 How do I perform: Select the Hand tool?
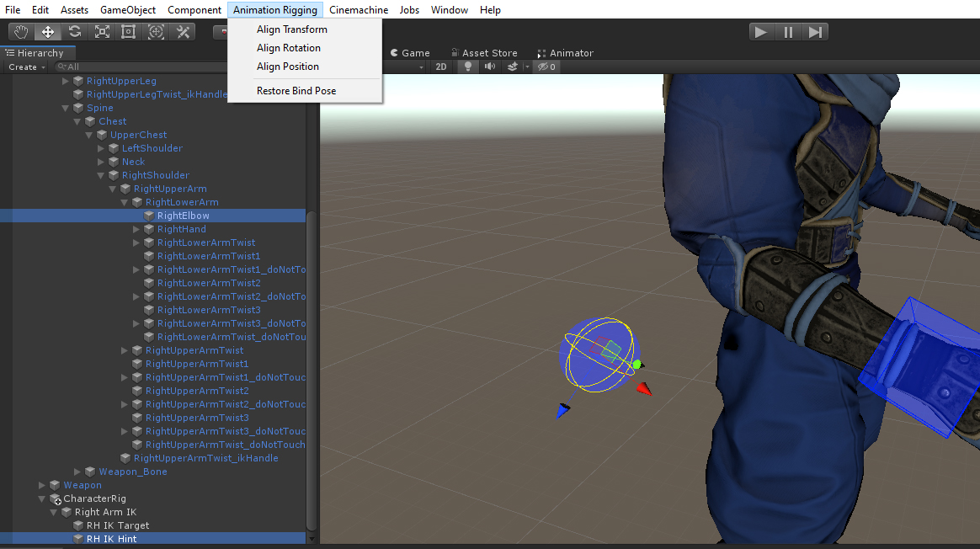21,32
